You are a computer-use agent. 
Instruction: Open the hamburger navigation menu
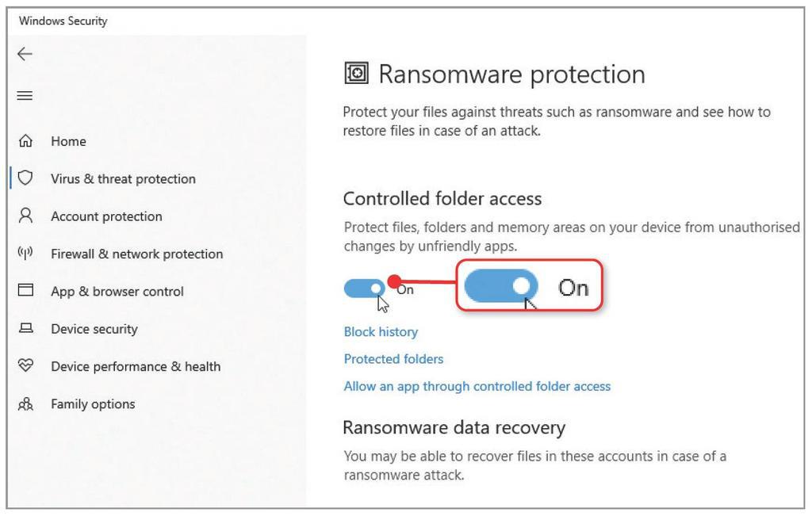[25, 96]
